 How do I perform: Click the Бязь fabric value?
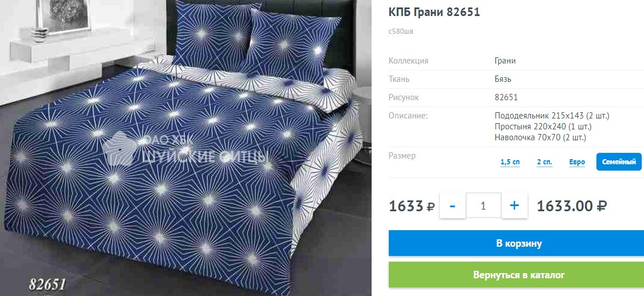click(503, 79)
